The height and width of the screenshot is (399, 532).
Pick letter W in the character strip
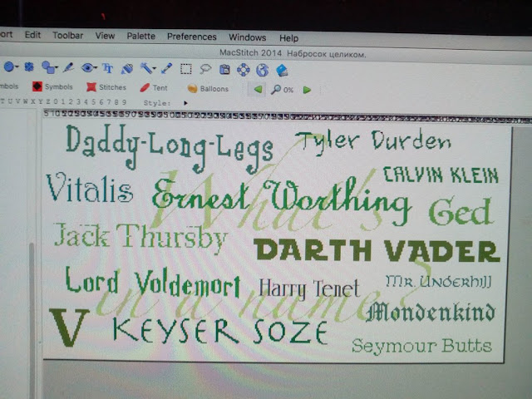pos(26,101)
